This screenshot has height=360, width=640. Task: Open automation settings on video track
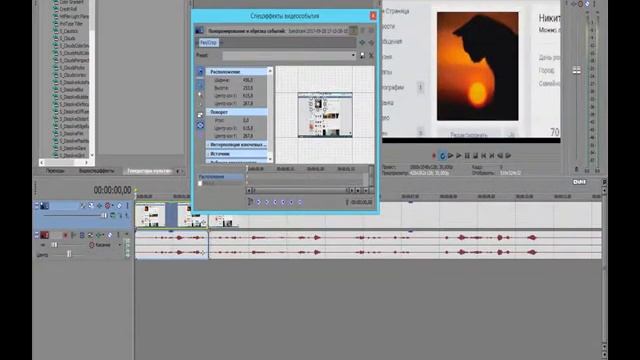click(x=108, y=205)
